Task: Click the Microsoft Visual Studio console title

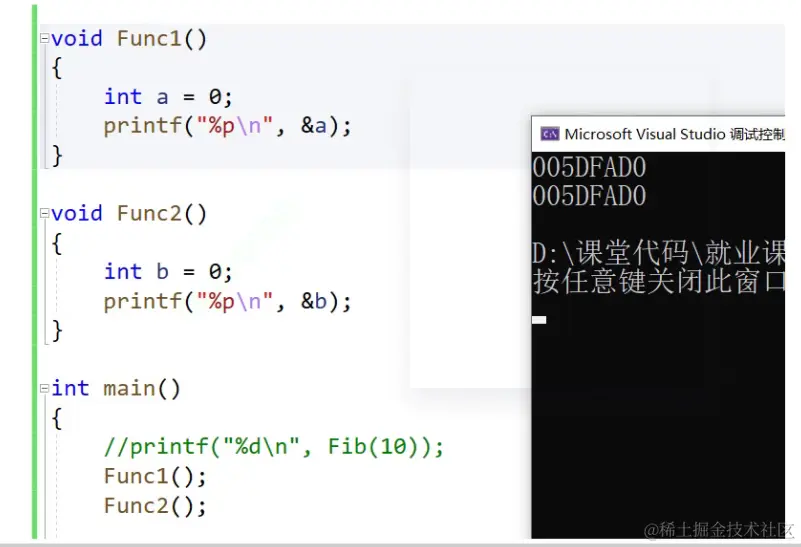Action: (674, 134)
